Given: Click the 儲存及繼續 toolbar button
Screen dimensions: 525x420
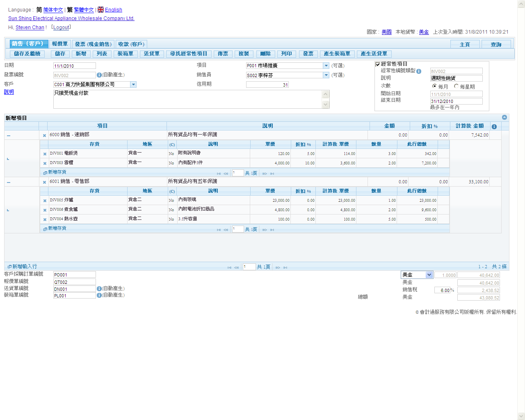Looking at the screenshot, I should (27, 54).
